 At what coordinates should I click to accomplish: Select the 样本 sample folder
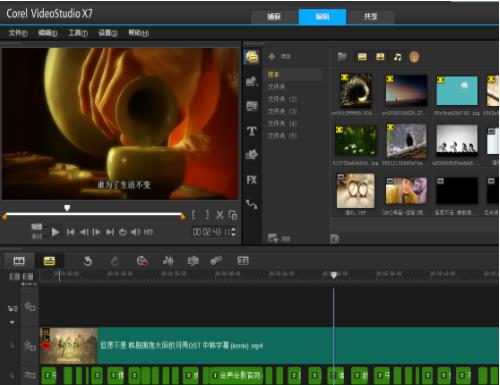pyautogui.click(x=273, y=74)
